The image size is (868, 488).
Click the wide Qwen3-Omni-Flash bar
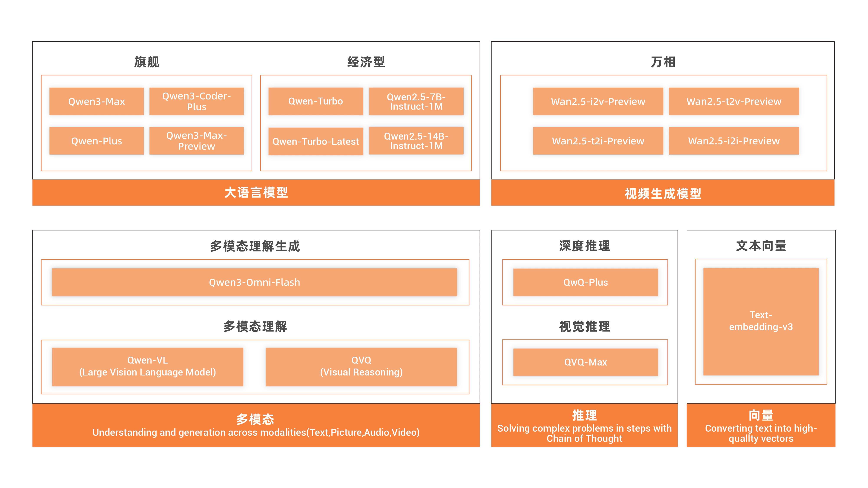254,282
